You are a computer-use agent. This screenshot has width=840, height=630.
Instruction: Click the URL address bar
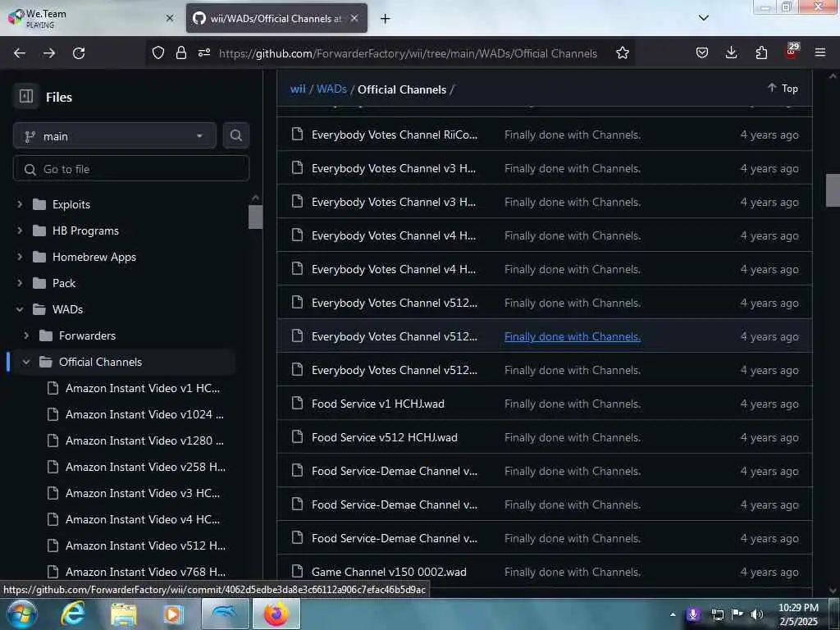click(408, 53)
